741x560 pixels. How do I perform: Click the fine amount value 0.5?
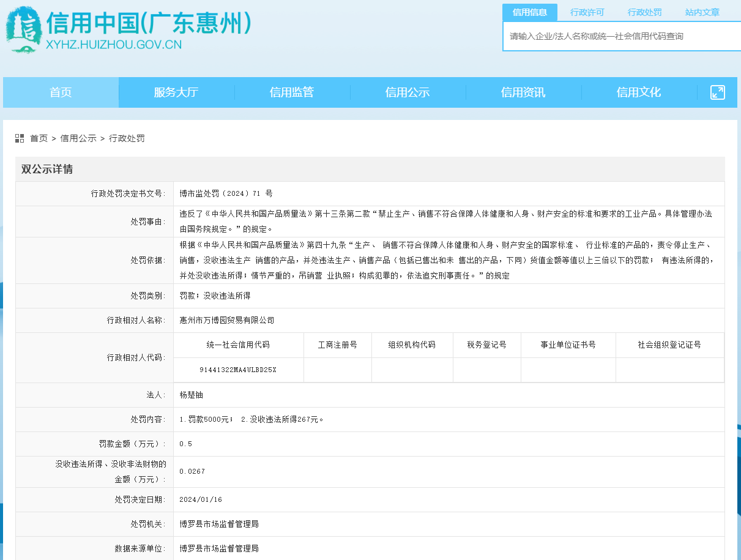185,444
